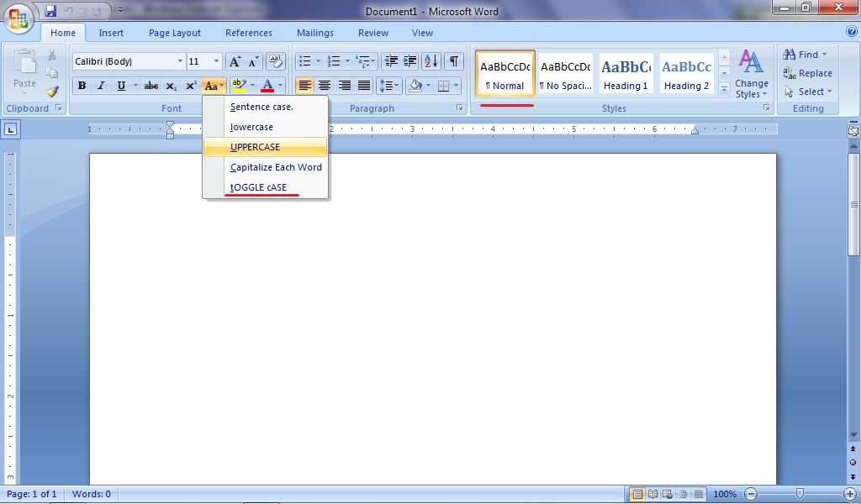Apply strikethrough formatting
This screenshot has width=861, height=504.
(151, 86)
